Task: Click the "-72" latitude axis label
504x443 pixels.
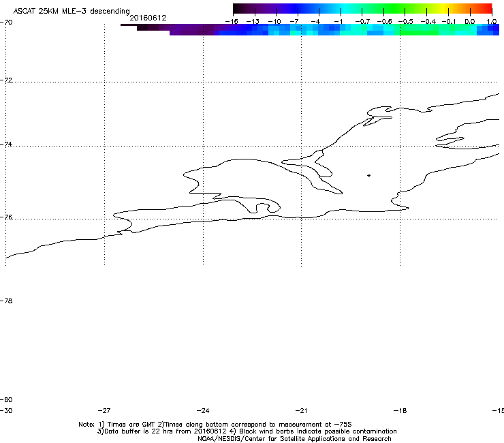Action: pos(6,80)
